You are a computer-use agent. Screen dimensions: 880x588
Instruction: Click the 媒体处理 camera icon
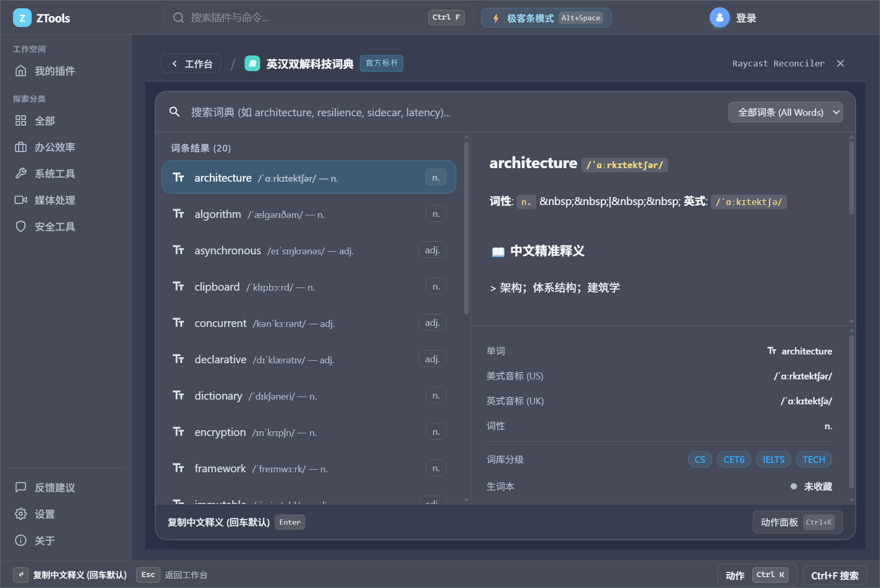pos(21,200)
